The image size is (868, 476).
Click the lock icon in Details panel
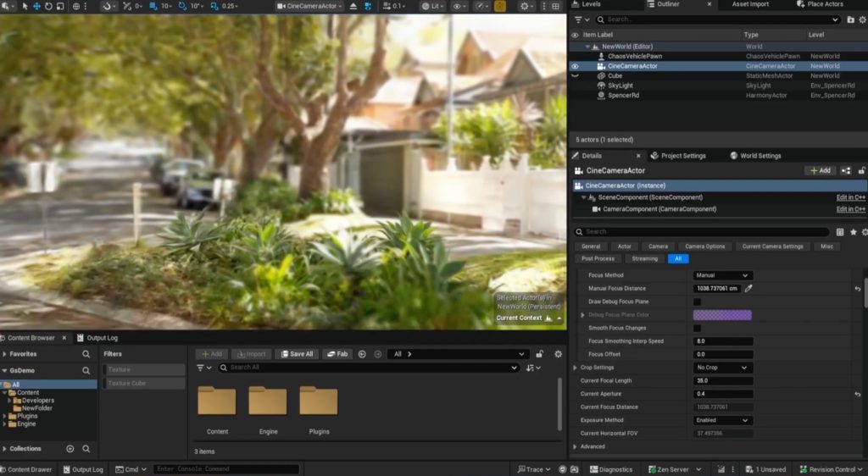pos(864,170)
